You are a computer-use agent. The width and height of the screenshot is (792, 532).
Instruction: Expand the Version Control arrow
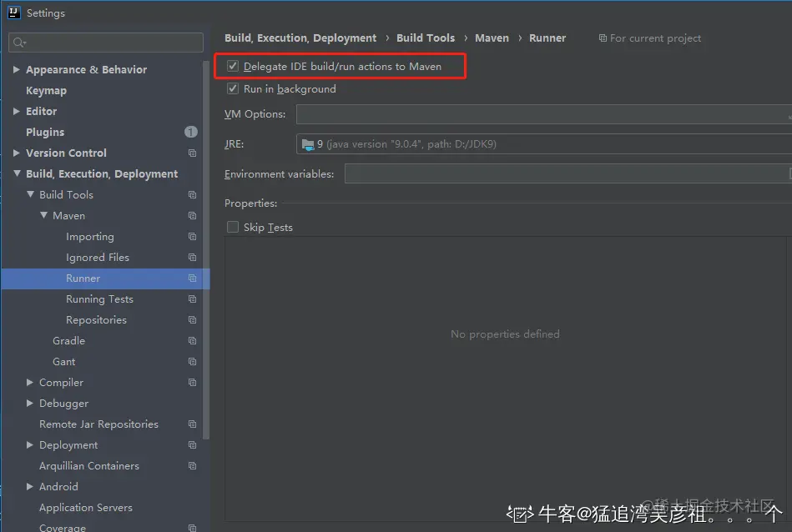[x=16, y=153]
